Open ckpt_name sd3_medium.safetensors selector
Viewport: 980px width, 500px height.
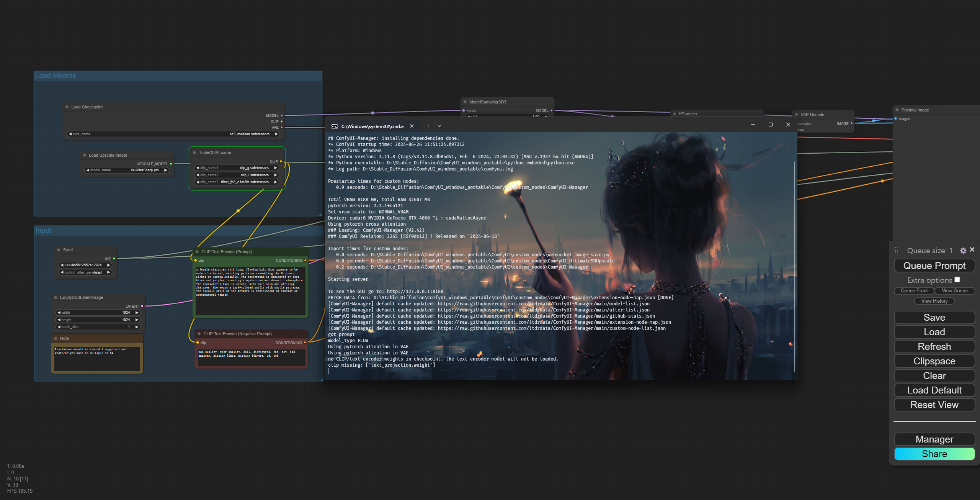pyautogui.click(x=173, y=134)
